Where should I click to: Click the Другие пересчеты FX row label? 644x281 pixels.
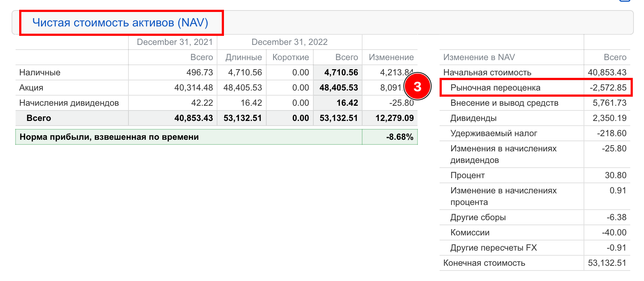point(493,248)
